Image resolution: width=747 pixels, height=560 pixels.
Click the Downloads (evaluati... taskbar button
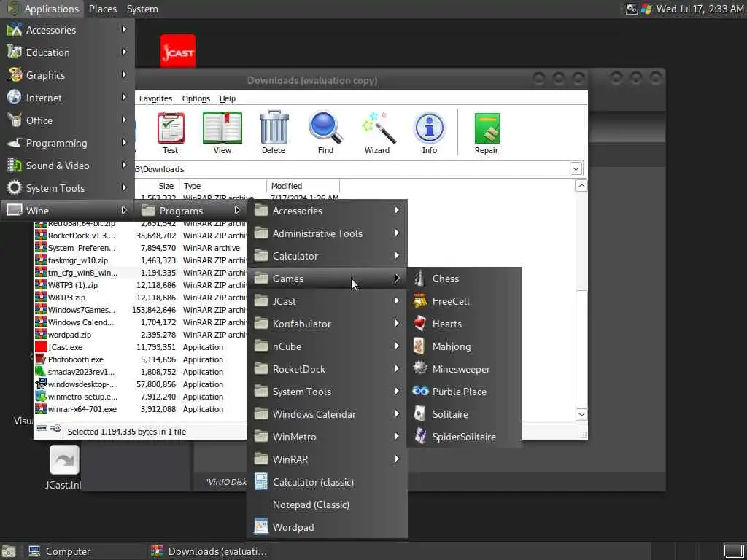pos(209,551)
